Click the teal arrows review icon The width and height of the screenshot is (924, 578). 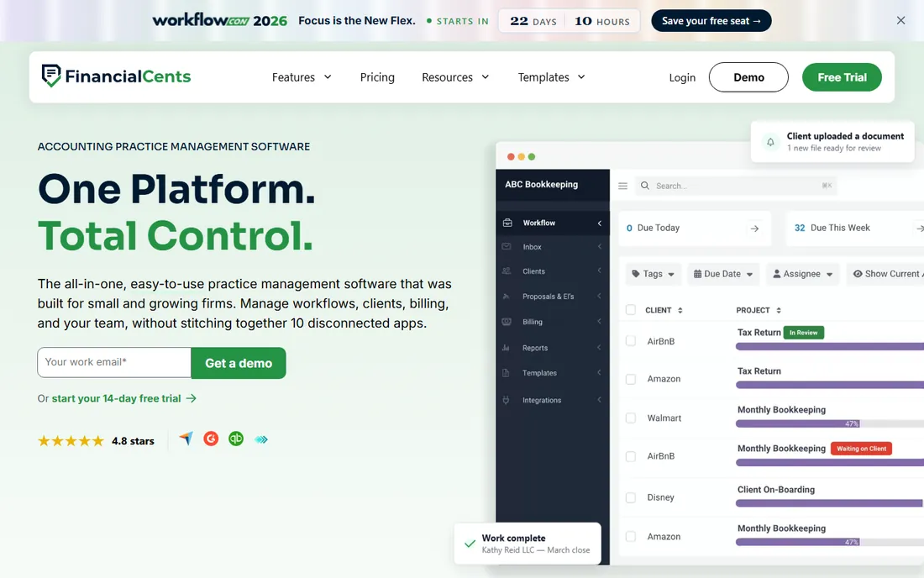point(261,439)
